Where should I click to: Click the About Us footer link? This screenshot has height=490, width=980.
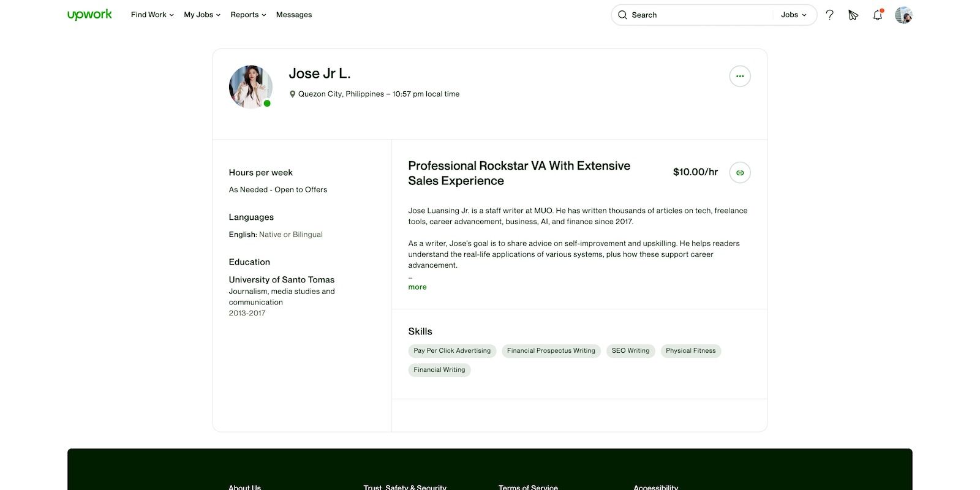[x=244, y=487]
